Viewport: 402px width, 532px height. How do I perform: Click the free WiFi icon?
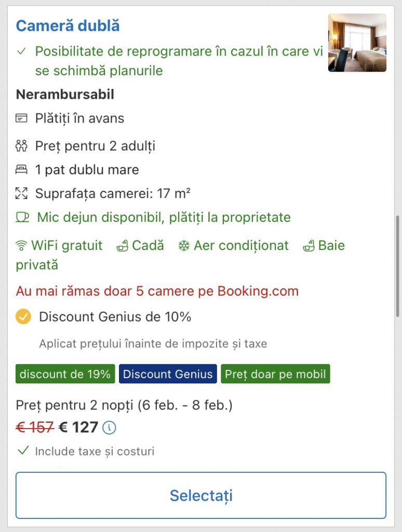[x=21, y=246]
